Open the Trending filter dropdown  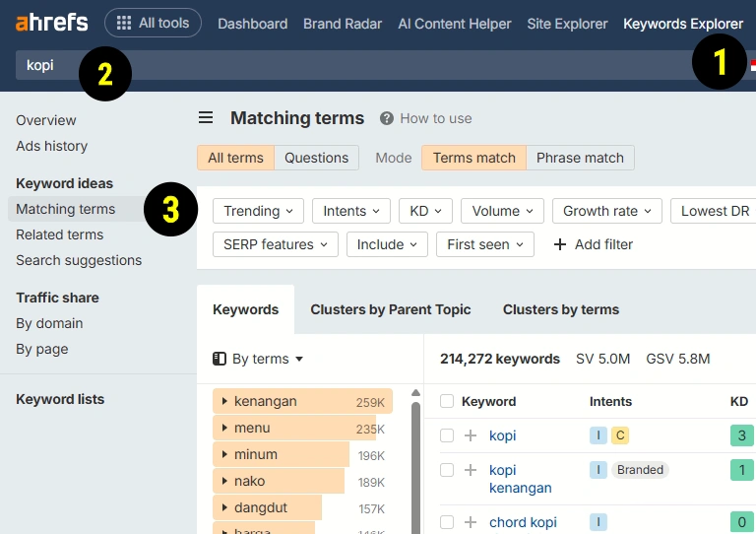coord(258,211)
